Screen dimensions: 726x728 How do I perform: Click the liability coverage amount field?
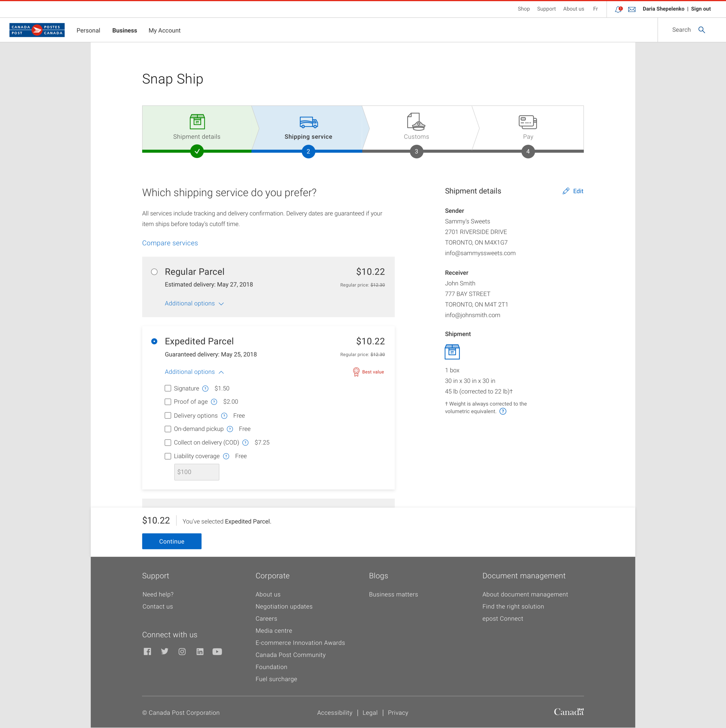coord(196,472)
